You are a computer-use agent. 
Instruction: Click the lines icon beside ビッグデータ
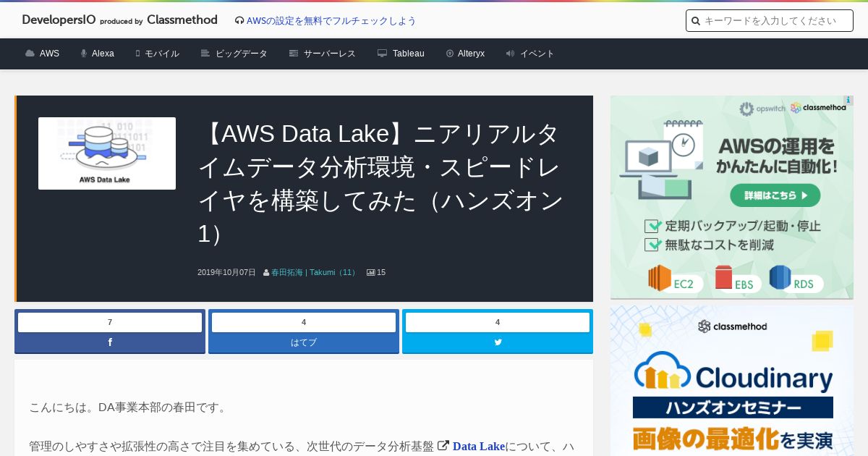[205, 54]
